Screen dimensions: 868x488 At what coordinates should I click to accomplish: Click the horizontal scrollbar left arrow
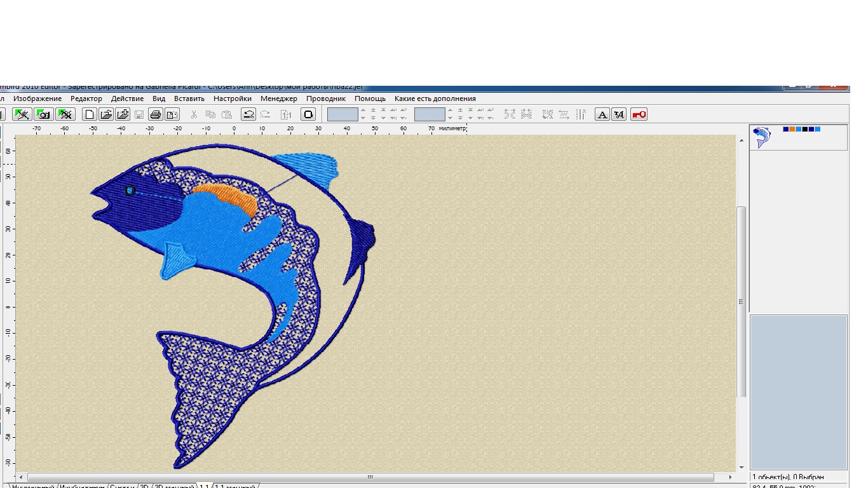coord(21,477)
